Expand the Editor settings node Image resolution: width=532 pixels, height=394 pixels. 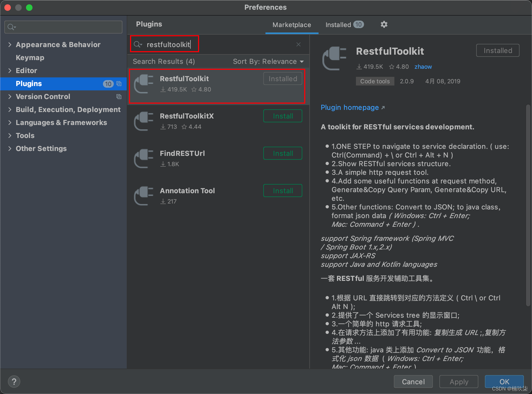(x=10, y=71)
